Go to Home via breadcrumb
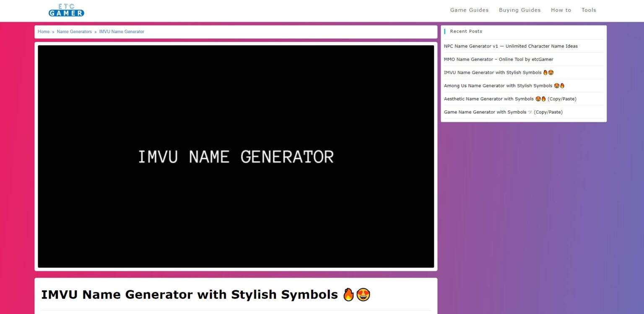Screen dimensions: 644x314 coord(44,32)
